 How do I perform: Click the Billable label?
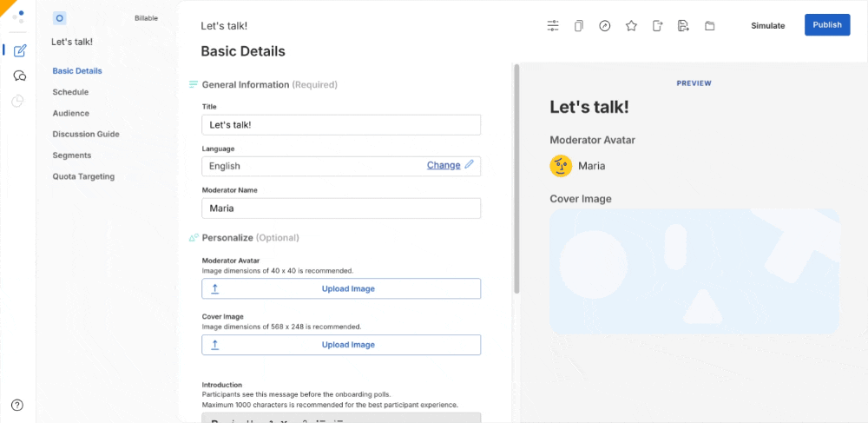coord(146,18)
